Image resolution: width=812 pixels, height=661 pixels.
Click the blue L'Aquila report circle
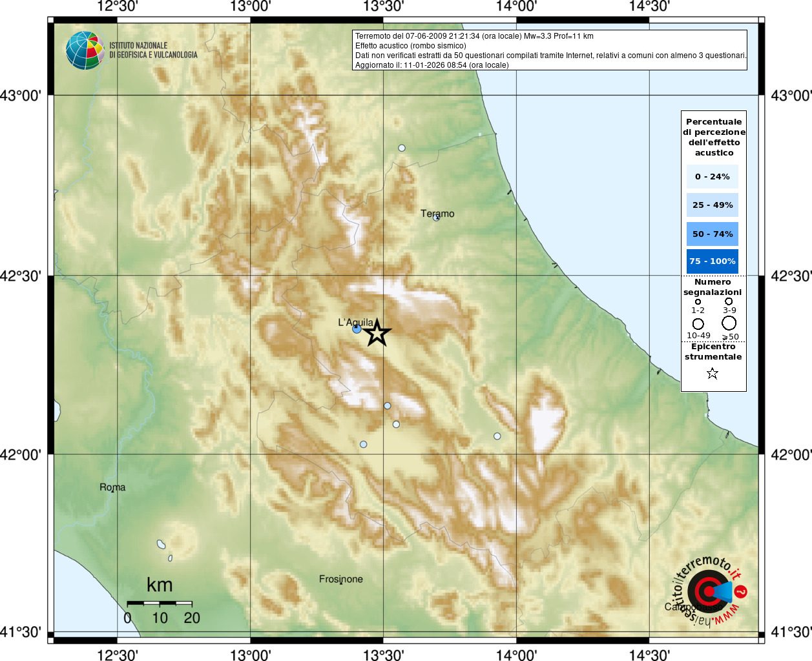click(x=357, y=329)
